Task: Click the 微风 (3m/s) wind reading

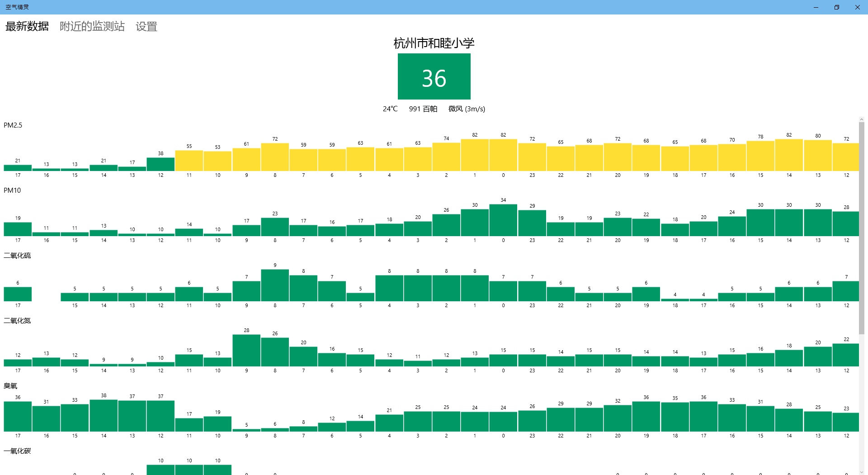Action: [x=467, y=109]
